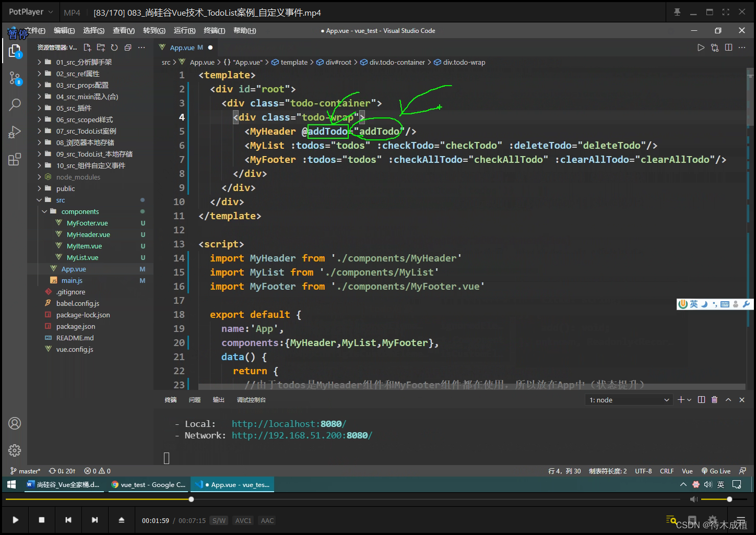Click the New File icon in explorer

(x=87, y=47)
